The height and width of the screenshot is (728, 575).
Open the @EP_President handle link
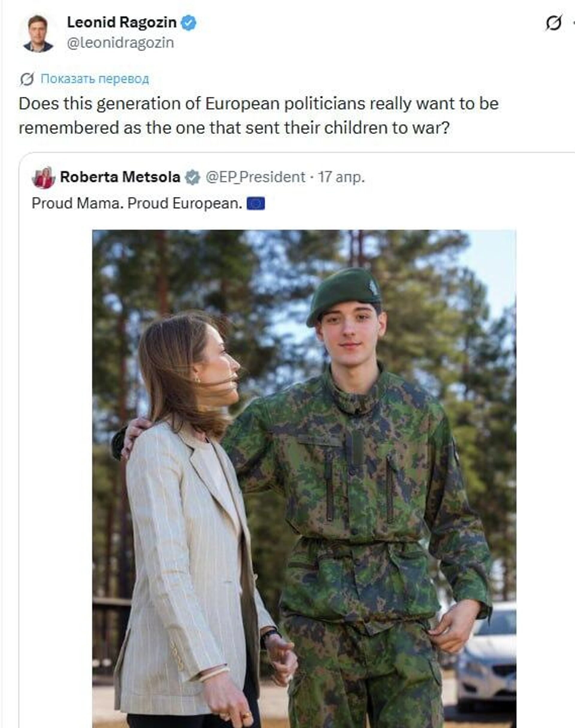pyautogui.click(x=255, y=177)
